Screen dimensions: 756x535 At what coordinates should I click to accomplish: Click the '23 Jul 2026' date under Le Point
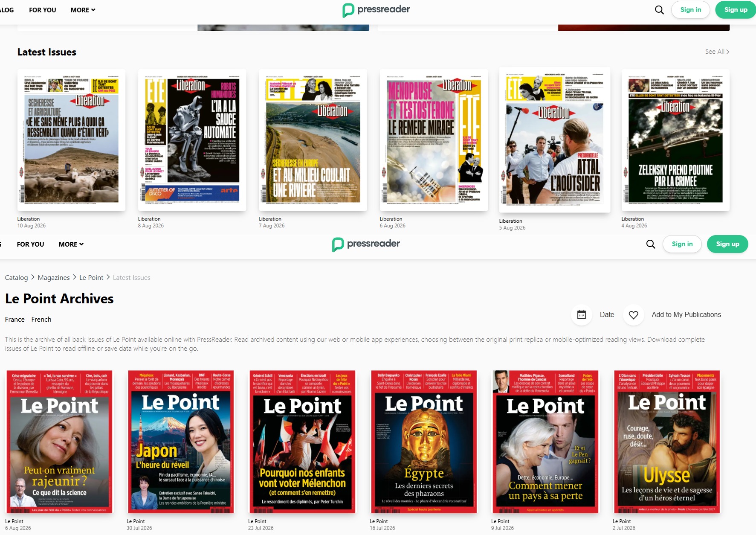[x=261, y=528]
